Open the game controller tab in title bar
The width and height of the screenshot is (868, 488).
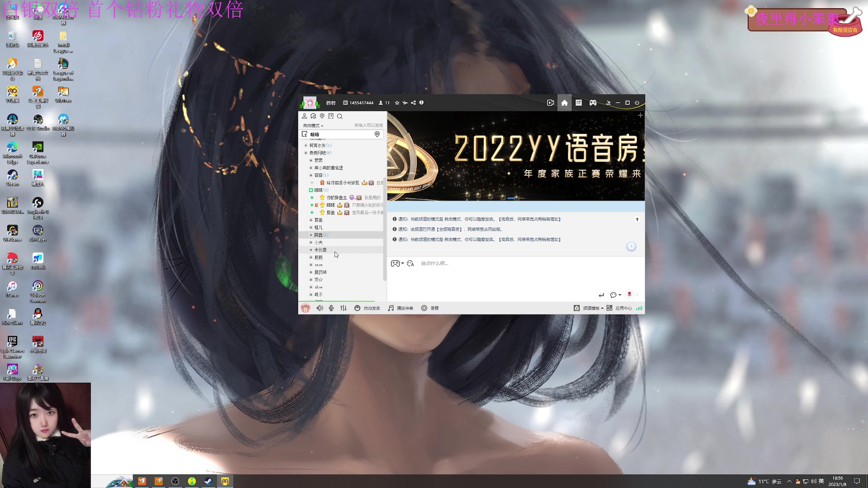593,103
